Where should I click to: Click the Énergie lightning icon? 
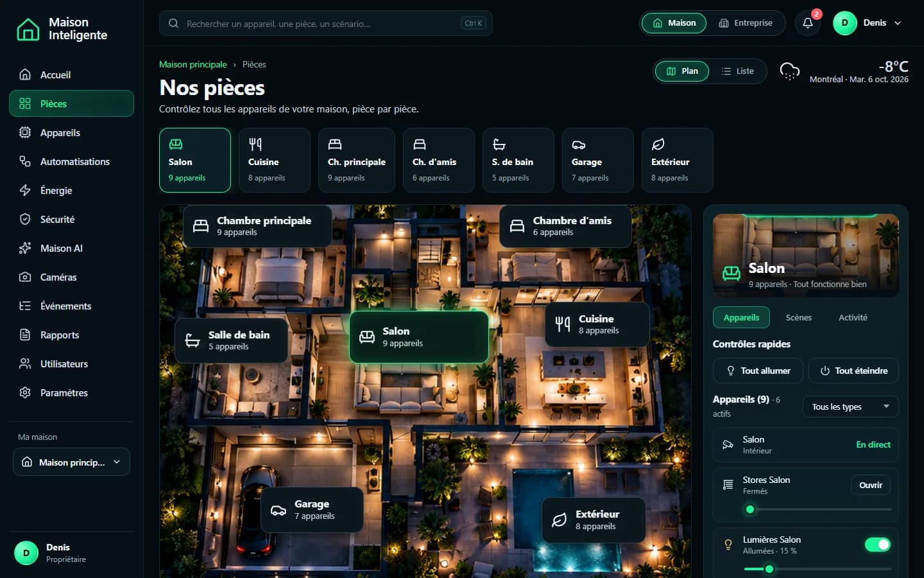pyautogui.click(x=25, y=190)
